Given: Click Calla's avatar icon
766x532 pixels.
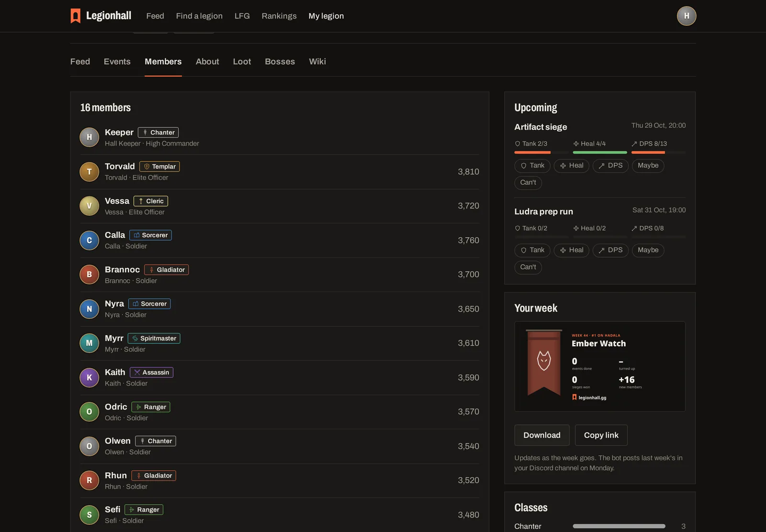Looking at the screenshot, I should 89,240.
